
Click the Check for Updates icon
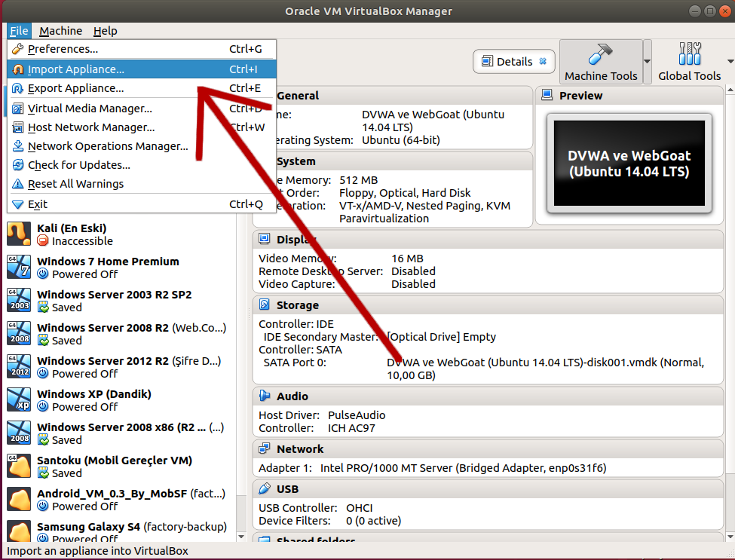pos(18,165)
